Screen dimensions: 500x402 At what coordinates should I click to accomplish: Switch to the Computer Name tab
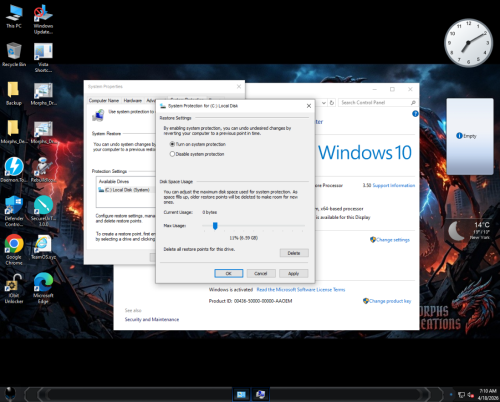pos(104,100)
